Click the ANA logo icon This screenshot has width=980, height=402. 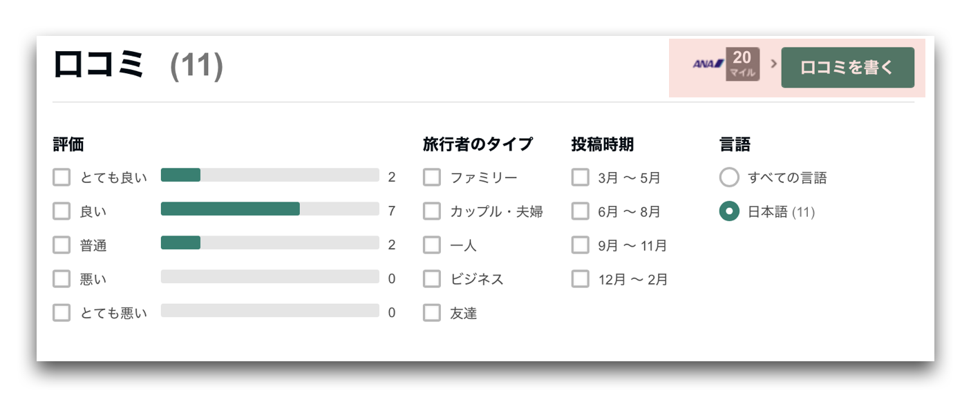(708, 64)
